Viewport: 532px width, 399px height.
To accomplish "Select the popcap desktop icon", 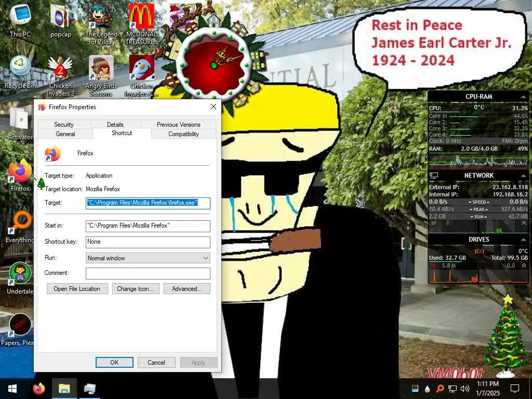I will click(60, 20).
